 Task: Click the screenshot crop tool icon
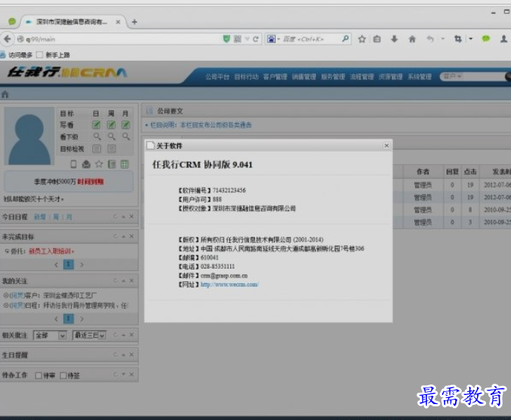point(458,39)
